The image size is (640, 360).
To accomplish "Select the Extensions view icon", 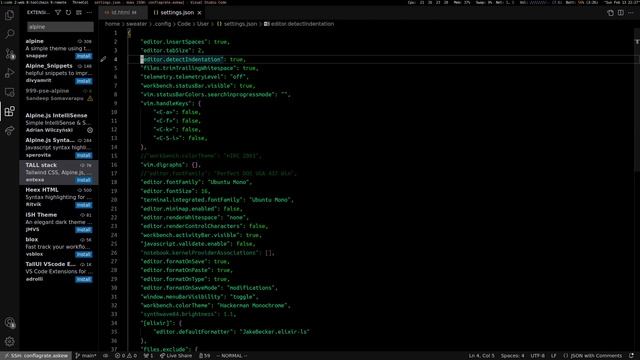I will (x=9, y=111).
